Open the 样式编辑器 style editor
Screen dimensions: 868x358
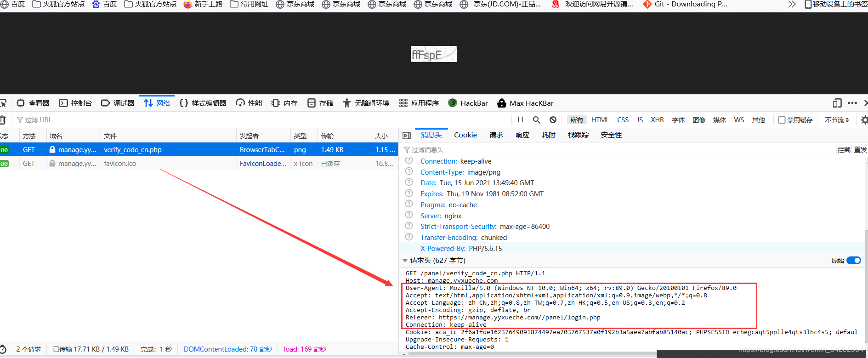click(x=203, y=103)
